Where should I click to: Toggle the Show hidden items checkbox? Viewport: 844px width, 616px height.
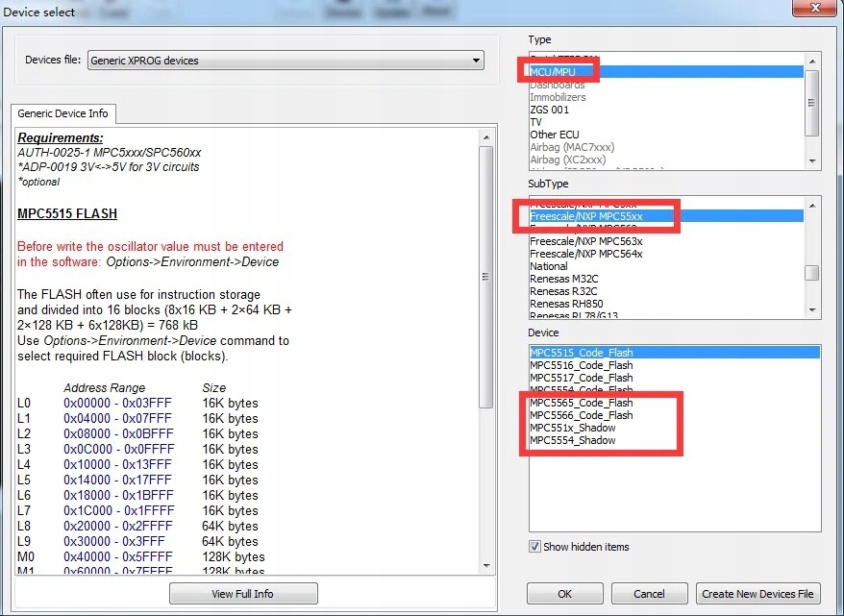(x=535, y=547)
